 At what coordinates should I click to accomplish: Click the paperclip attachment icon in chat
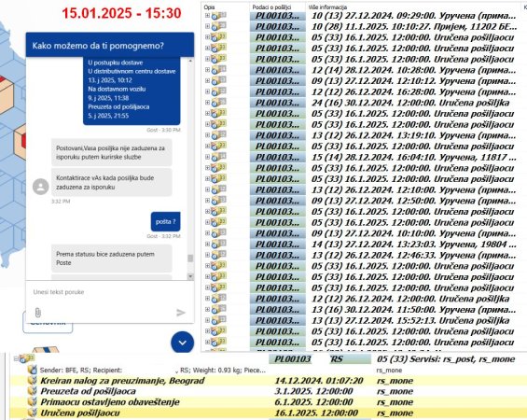click(x=37, y=313)
